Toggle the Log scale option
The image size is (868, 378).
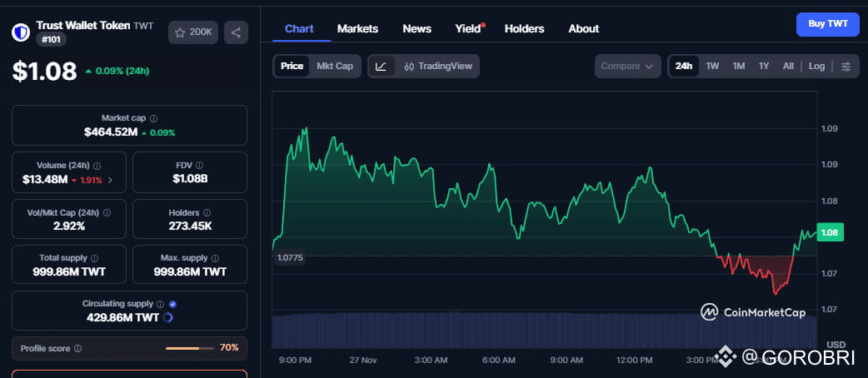pyautogui.click(x=816, y=67)
